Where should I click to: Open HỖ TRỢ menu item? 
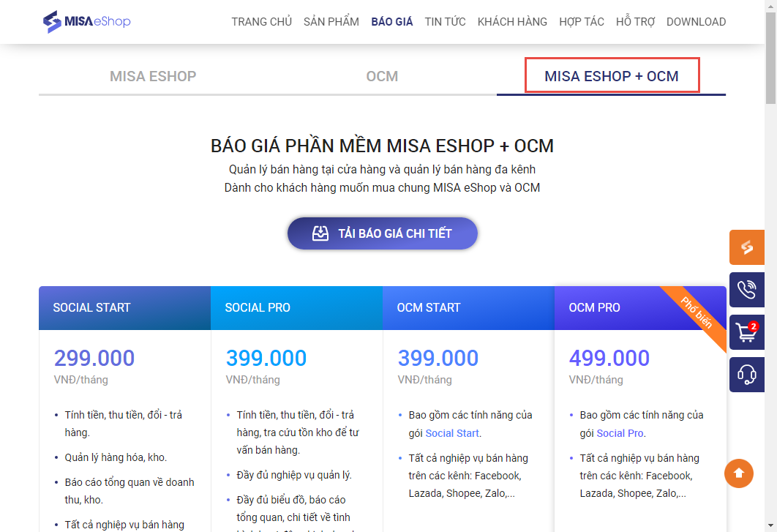point(635,22)
